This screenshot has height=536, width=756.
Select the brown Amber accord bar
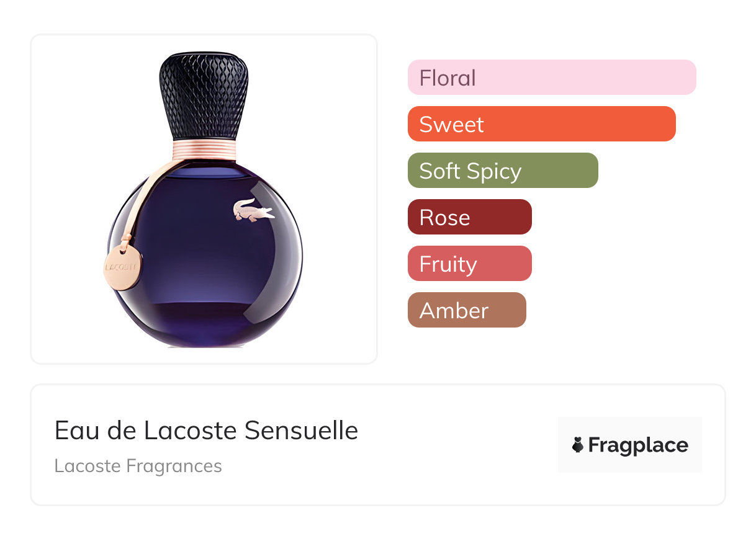coord(466,310)
